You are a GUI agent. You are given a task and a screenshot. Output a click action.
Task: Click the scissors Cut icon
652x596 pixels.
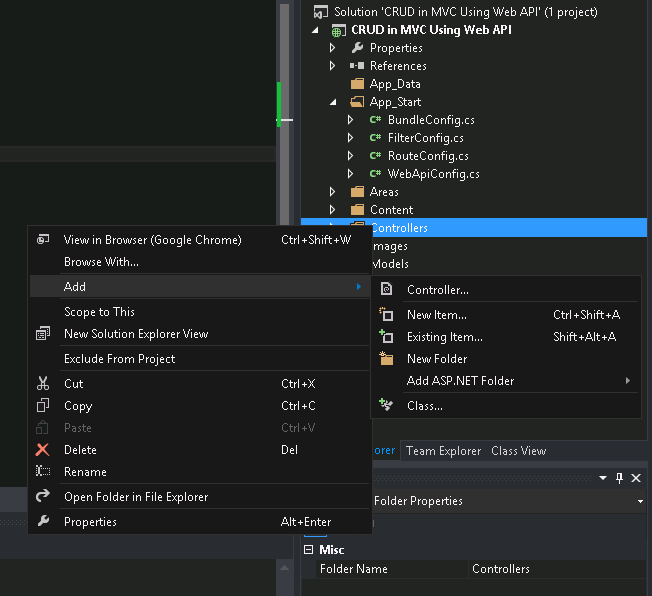pyautogui.click(x=43, y=383)
